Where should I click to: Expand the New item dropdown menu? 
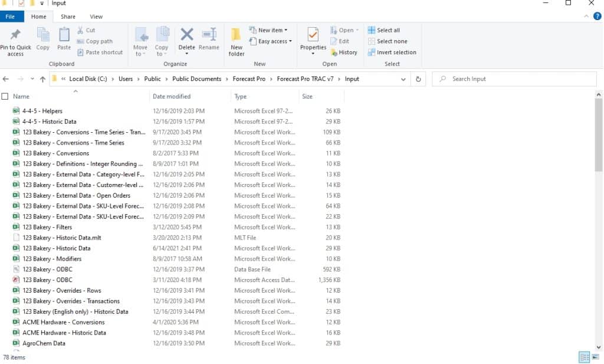[x=269, y=29]
